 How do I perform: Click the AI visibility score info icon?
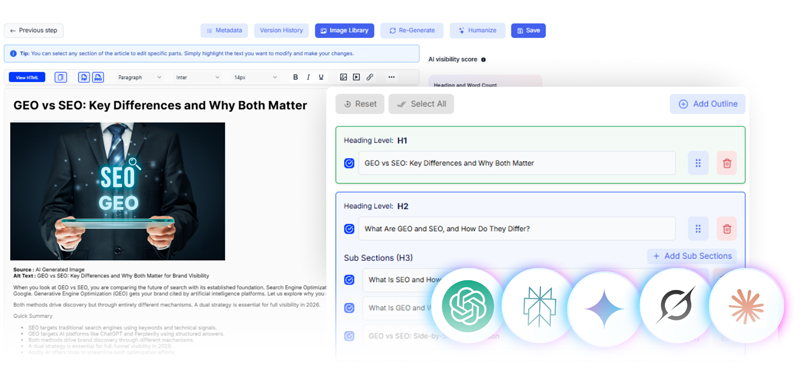pyautogui.click(x=483, y=60)
